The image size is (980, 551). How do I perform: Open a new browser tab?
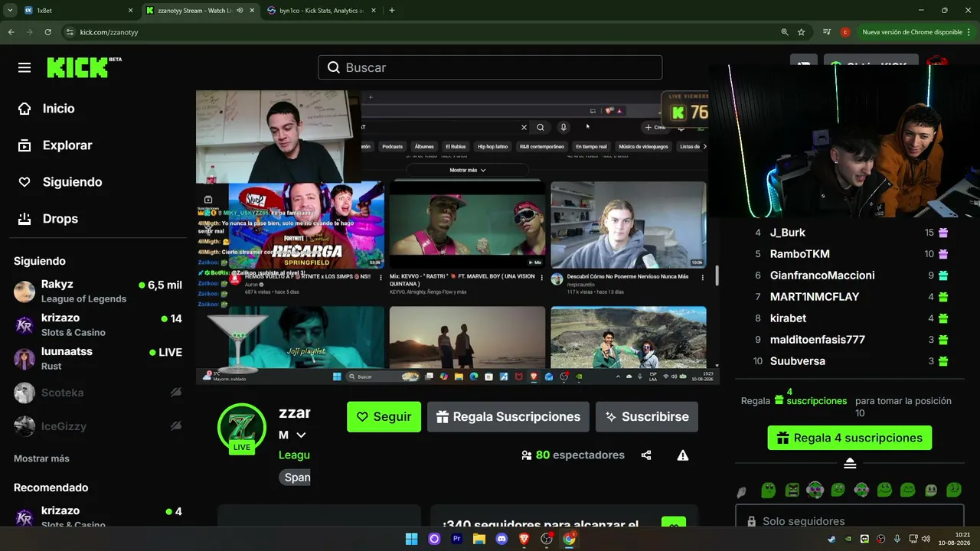click(391, 11)
